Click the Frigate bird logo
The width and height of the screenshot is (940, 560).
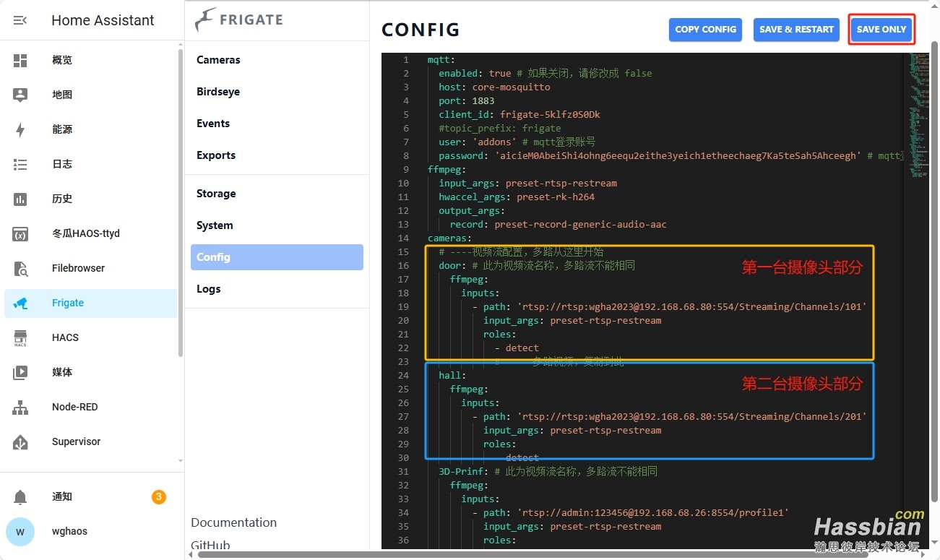coord(206,20)
